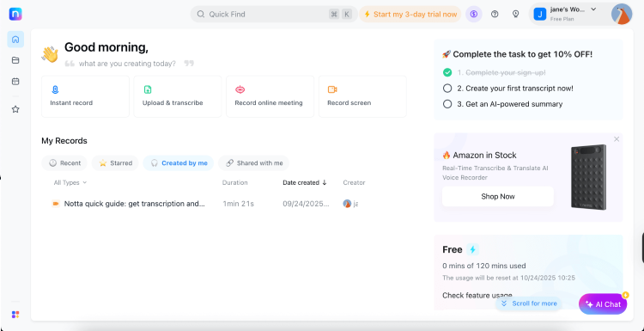Open the help question mark icon

click(495, 15)
